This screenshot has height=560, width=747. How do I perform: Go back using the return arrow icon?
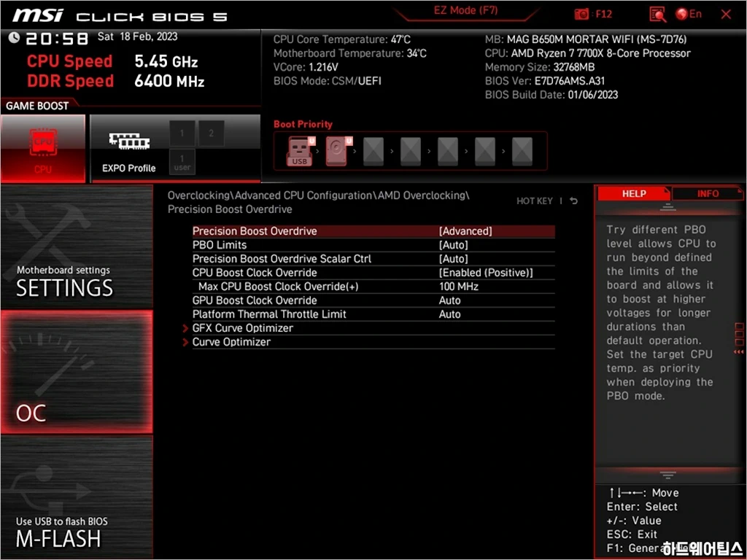tap(573, 201)
